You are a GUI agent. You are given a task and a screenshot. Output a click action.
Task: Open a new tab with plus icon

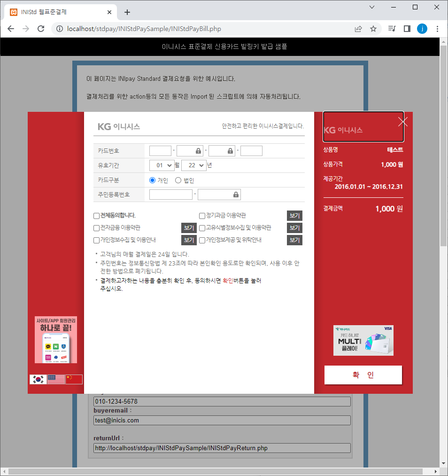[x=127, y=12]
